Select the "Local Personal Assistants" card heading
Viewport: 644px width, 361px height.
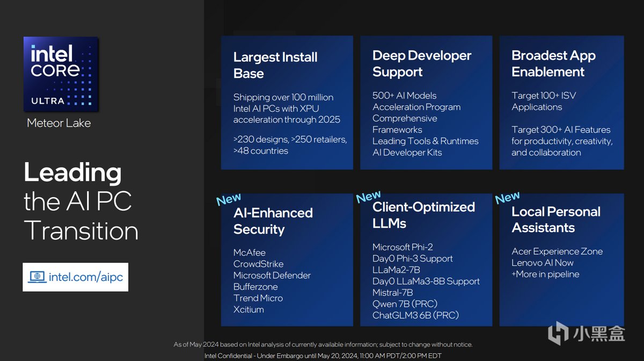(x=555, y=219)
